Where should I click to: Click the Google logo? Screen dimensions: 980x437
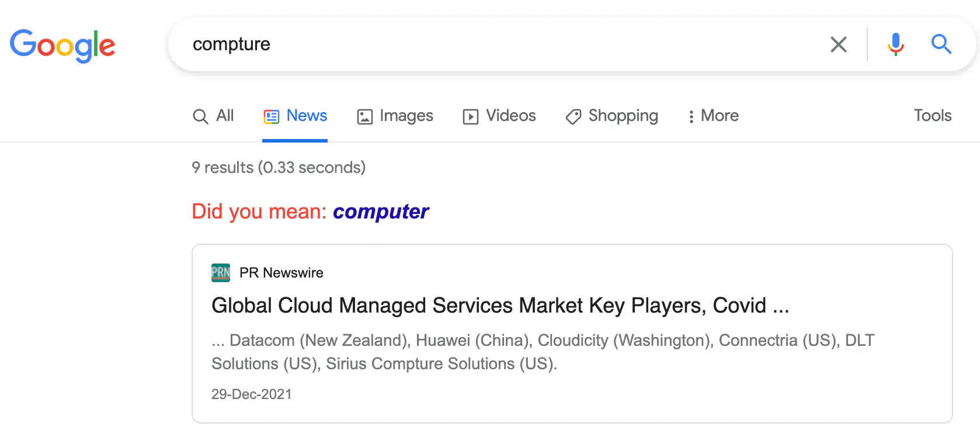(62, 46)
